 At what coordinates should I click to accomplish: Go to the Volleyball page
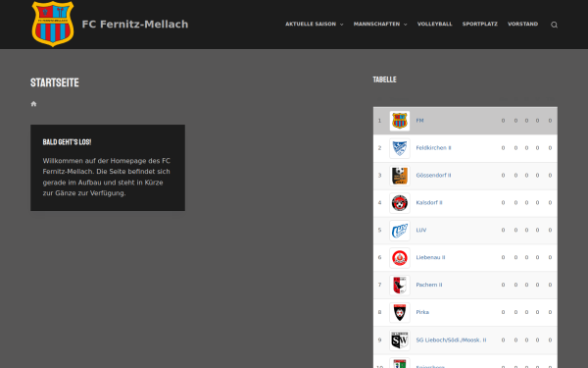[434, 24]
